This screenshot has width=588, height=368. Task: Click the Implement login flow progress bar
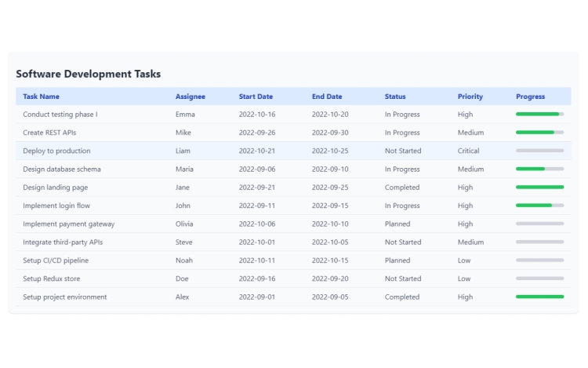pyautogui.click(x=539, y=206)
